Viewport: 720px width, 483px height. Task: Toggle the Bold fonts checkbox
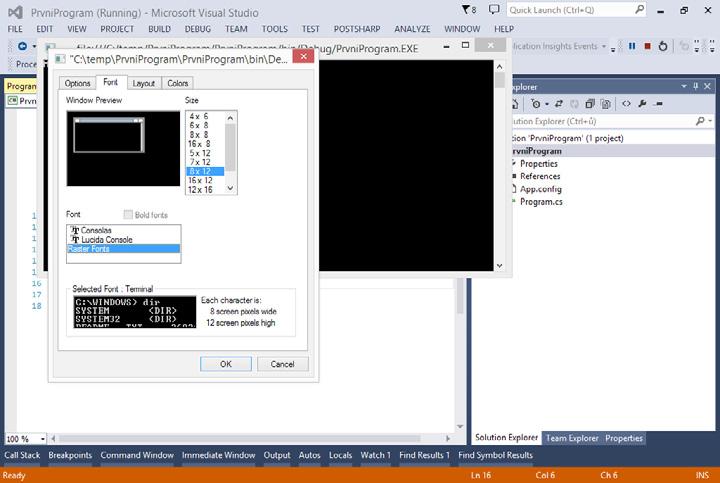(x=128, y=214)
